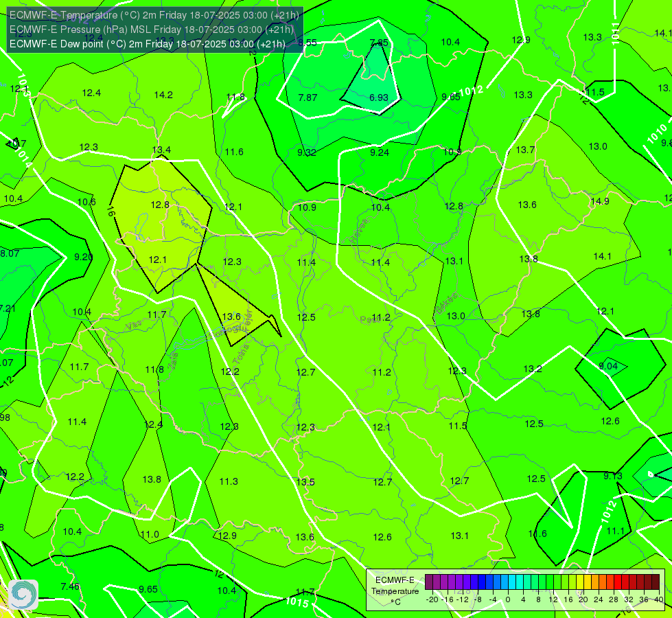This screenshot has height=618, width=672.
Task: Click the dark red 40 degree legend swatch
Action: pyautogui.click(x=656, y=582)
